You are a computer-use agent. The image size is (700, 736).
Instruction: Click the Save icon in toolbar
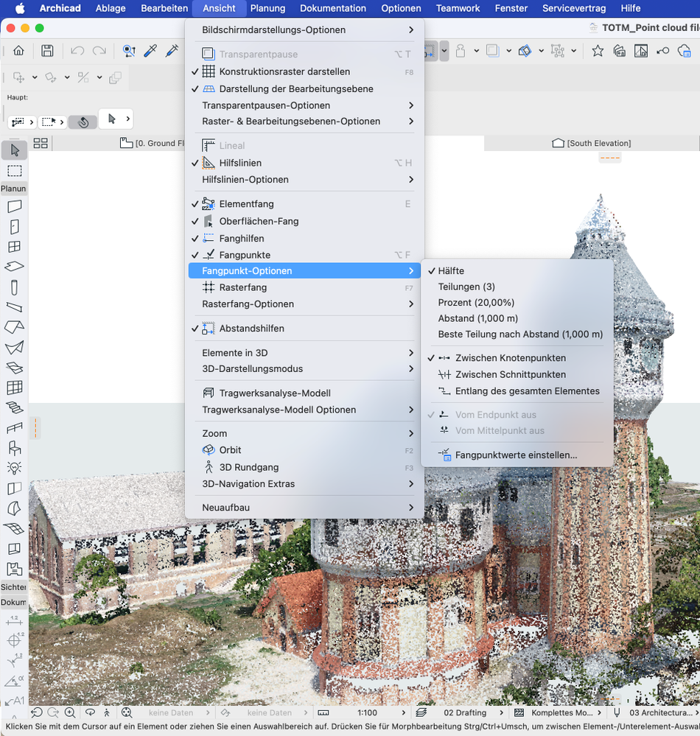click(47, 51)
